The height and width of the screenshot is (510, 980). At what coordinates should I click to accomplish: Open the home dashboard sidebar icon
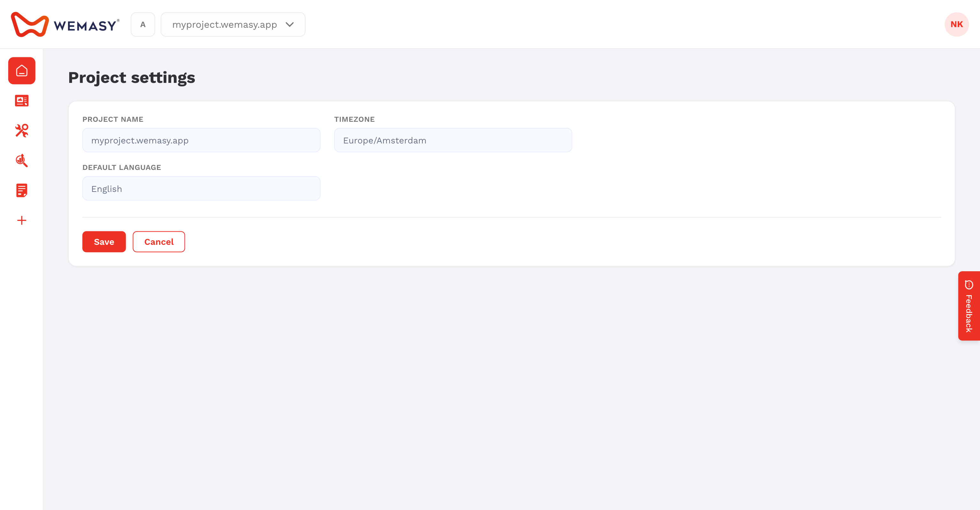pos(22,71)
